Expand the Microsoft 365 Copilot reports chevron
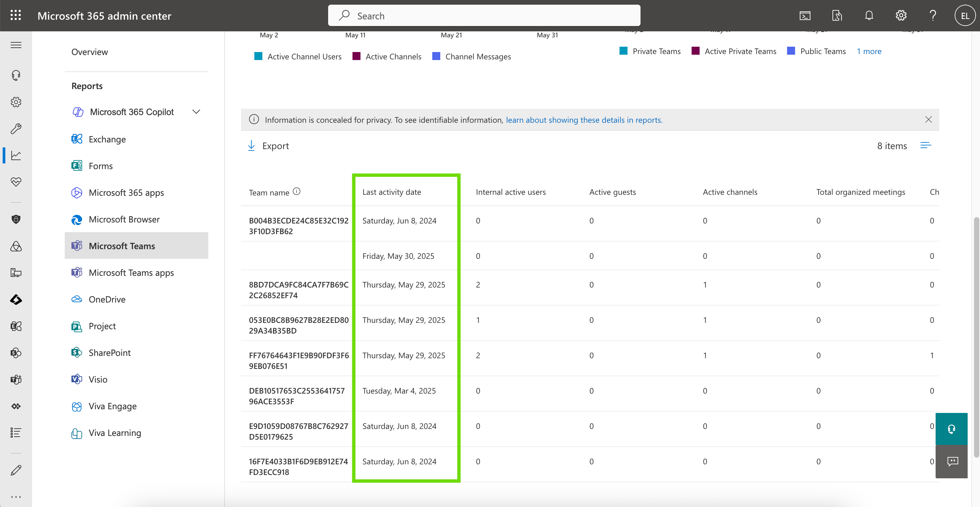Image resolution: width=980 pixels, height=507 pixels. [x=196, y=112]
